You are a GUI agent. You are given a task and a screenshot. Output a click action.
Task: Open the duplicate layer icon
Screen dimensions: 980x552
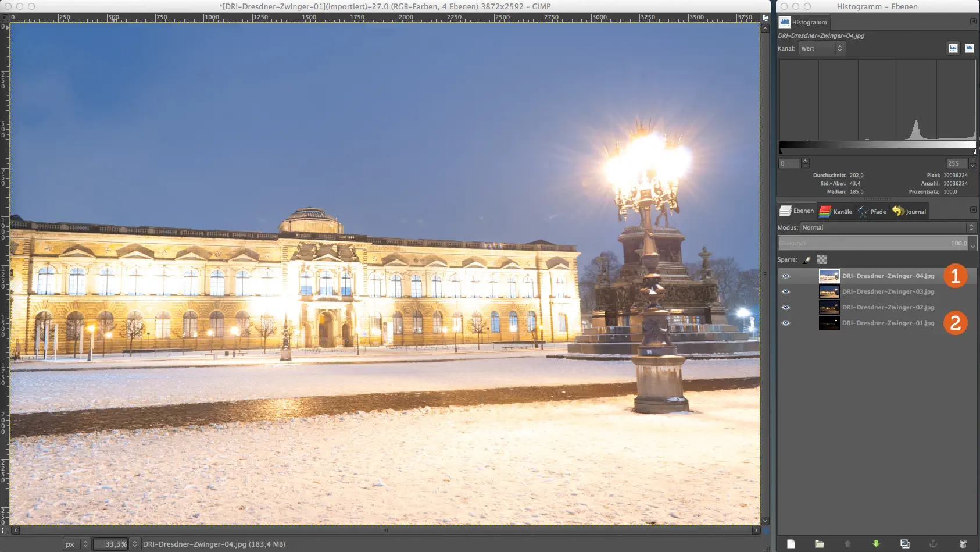click(x=904, y=544)
